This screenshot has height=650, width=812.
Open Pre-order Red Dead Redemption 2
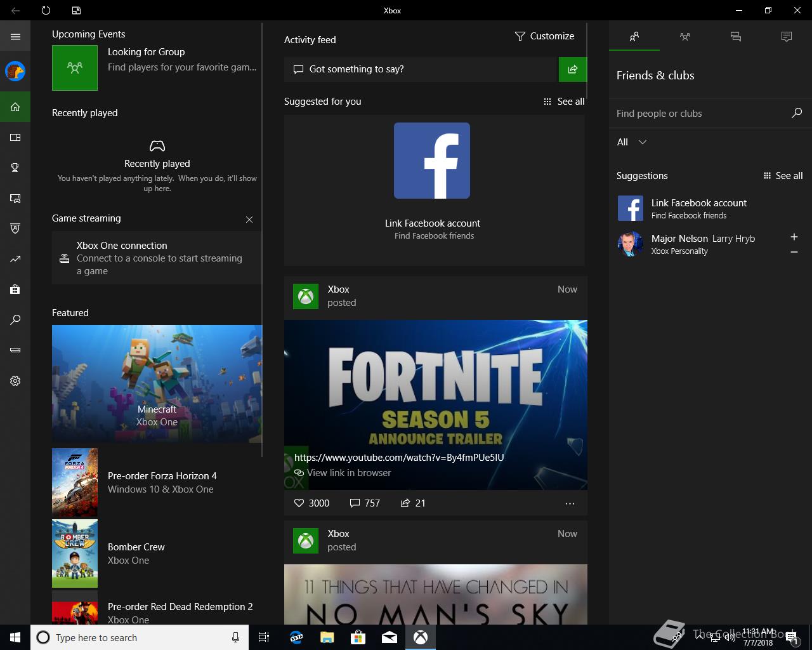click(157, 608)
